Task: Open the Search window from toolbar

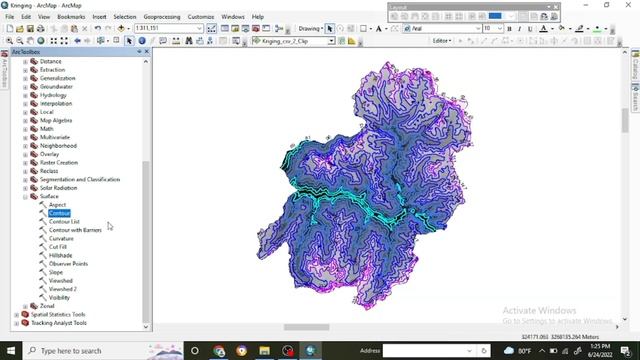Action: (x=245, y=29)
